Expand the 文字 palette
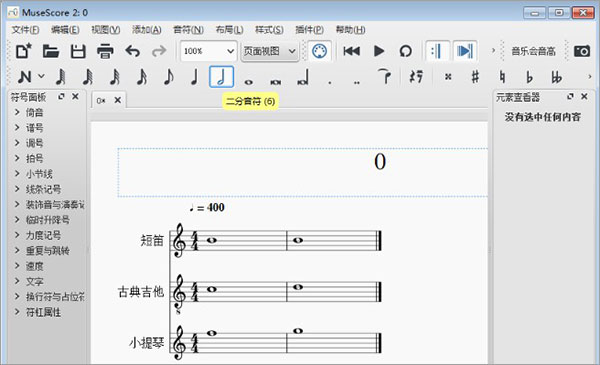600x365 pixels. pos(17,281)
